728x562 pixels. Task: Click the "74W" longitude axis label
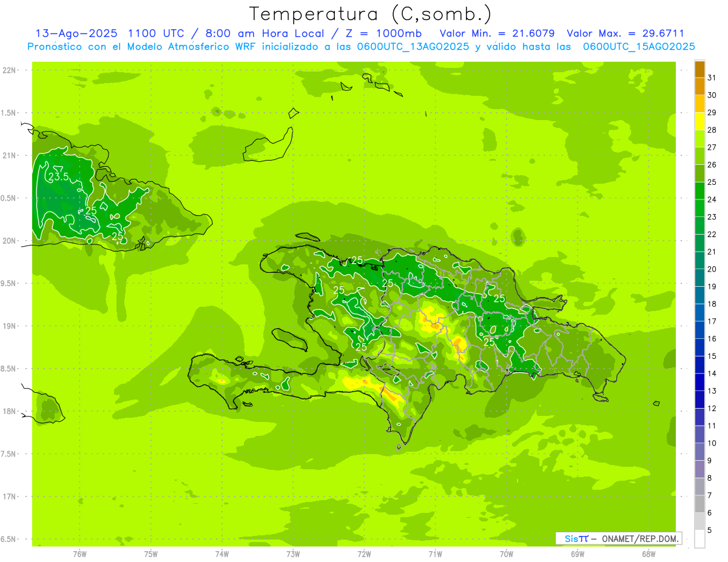click(222, 554)
